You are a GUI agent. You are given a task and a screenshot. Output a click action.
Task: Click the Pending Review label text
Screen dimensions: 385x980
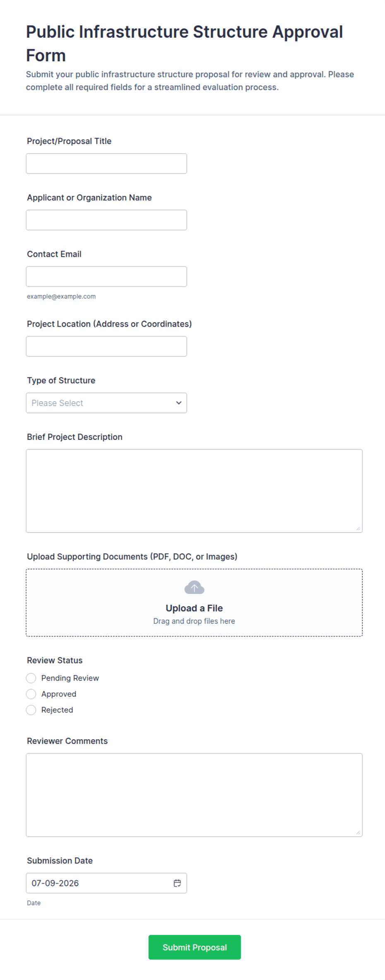(x=70, y=678)
